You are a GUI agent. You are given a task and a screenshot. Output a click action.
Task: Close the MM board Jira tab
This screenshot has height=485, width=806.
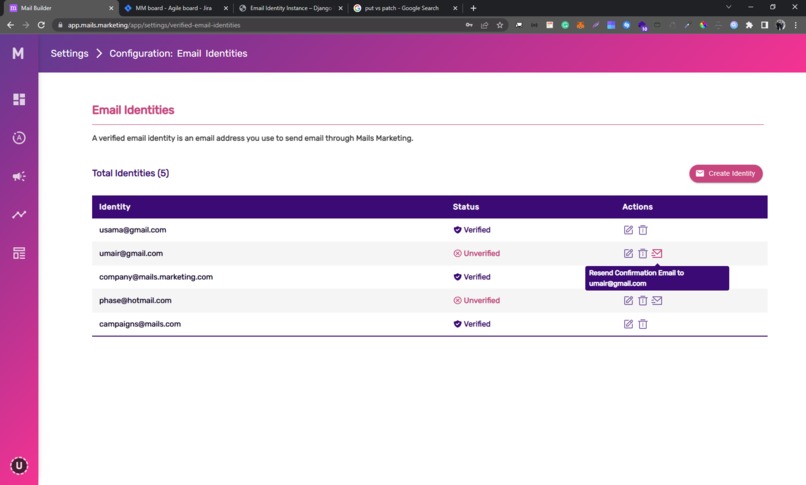click(x=226, y=8)
